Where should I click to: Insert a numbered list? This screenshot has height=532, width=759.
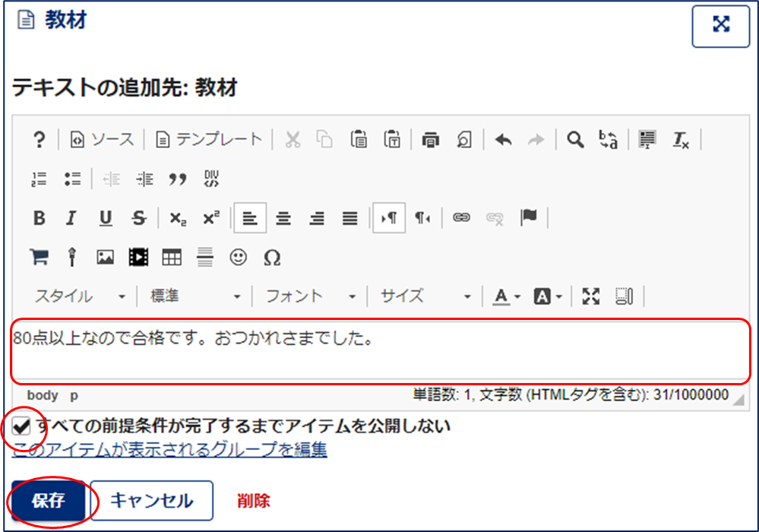(40, 179)
